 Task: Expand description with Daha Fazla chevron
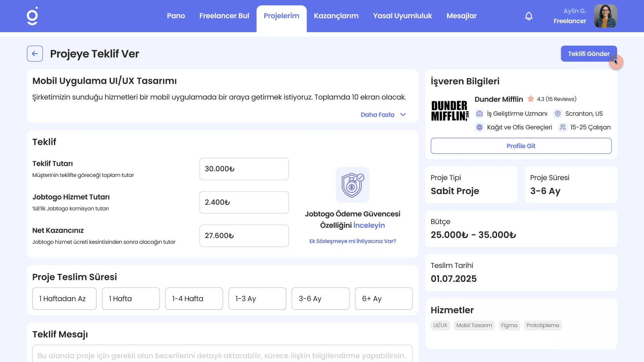pyautogui.click(x=403, y=115)
